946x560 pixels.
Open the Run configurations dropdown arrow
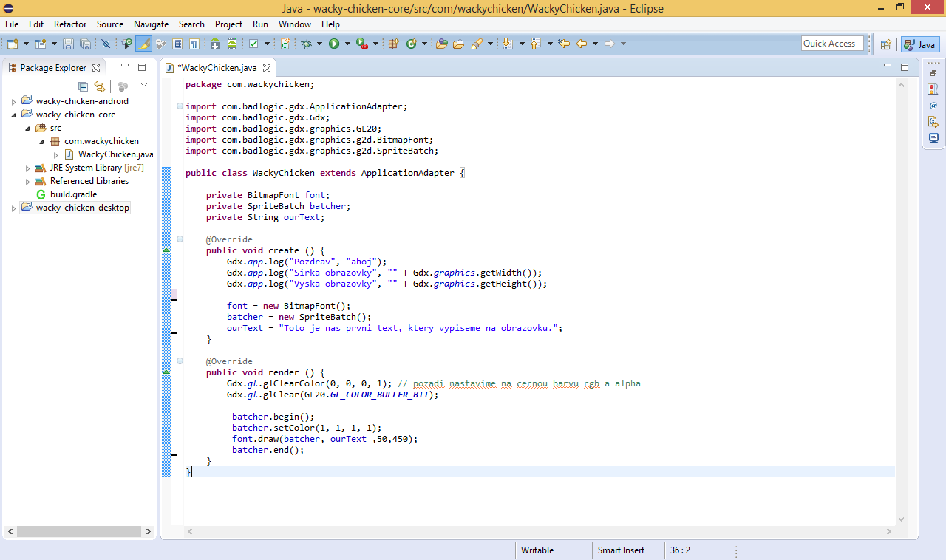347,44
